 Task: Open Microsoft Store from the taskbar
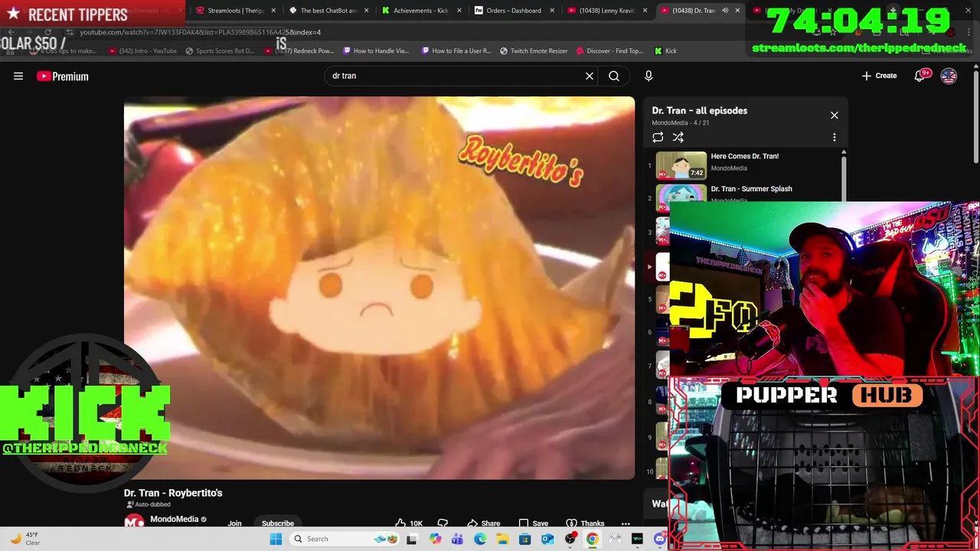[x=525, y=539]
